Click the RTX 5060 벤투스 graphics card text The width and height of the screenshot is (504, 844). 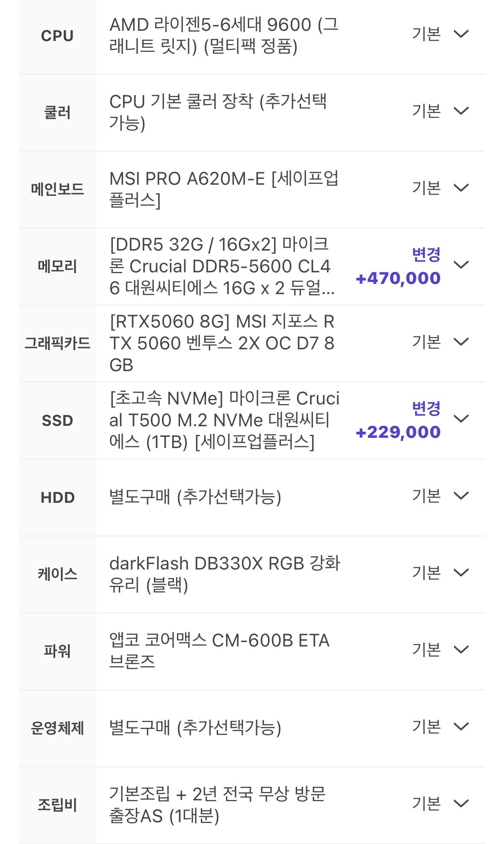222,343
